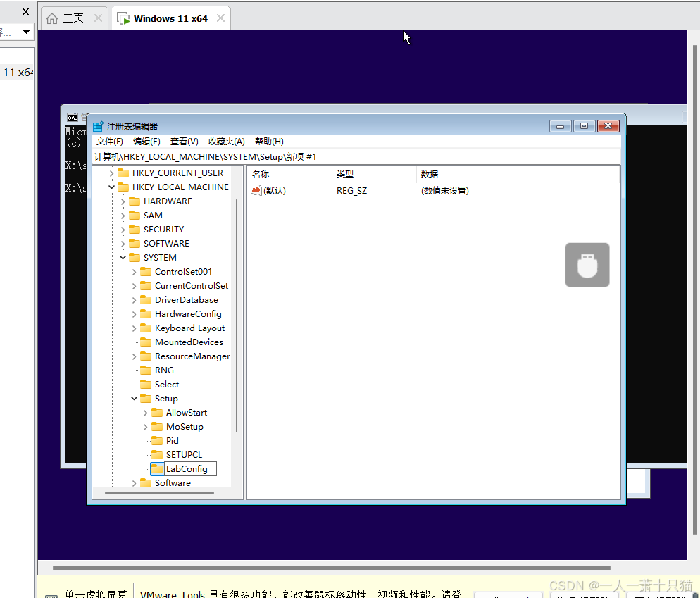
Task: Click the command prompt window icon
Action: [73, 118]
